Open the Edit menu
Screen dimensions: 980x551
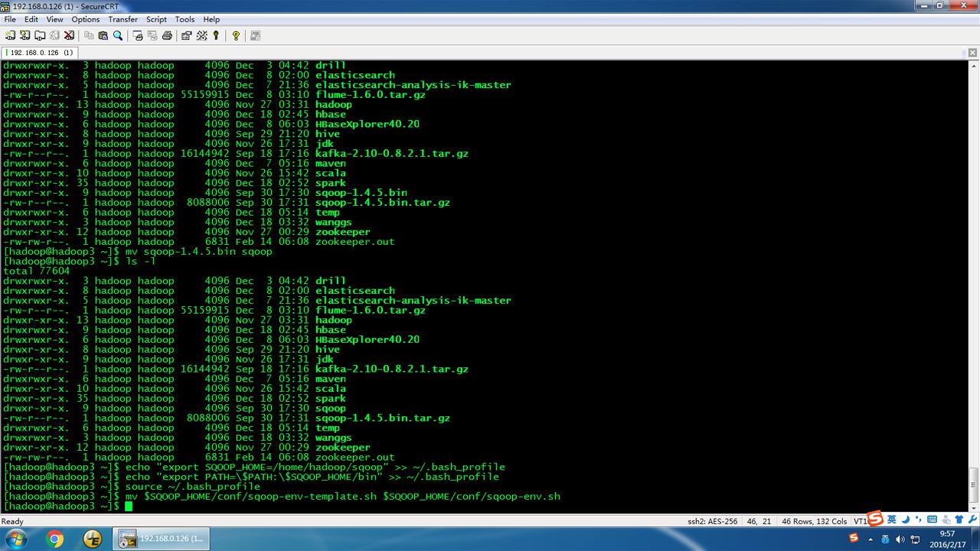(x=31, y=19)
